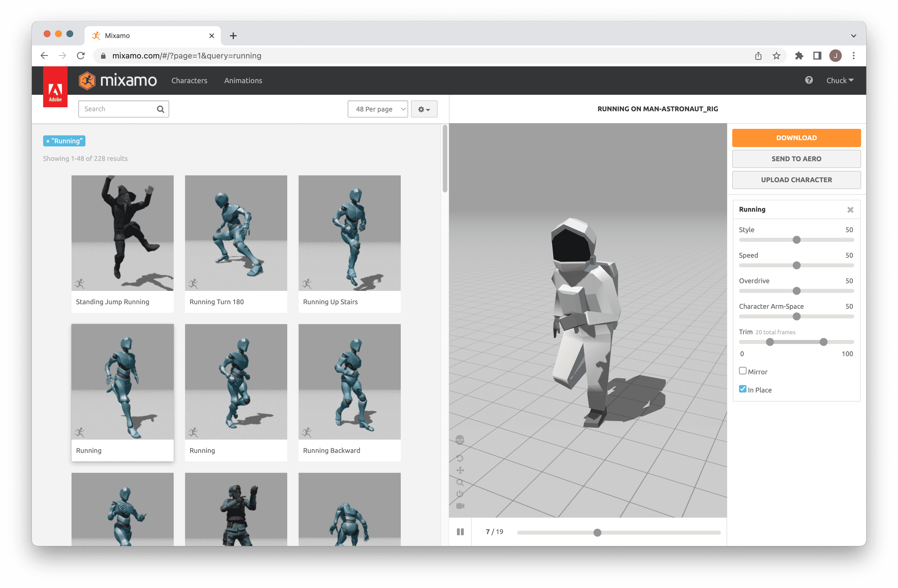Image resolution: width=898 pixels, height=588 pixels.
Task: Click the reset camera power icon
Action: click(x=460, y=494)
